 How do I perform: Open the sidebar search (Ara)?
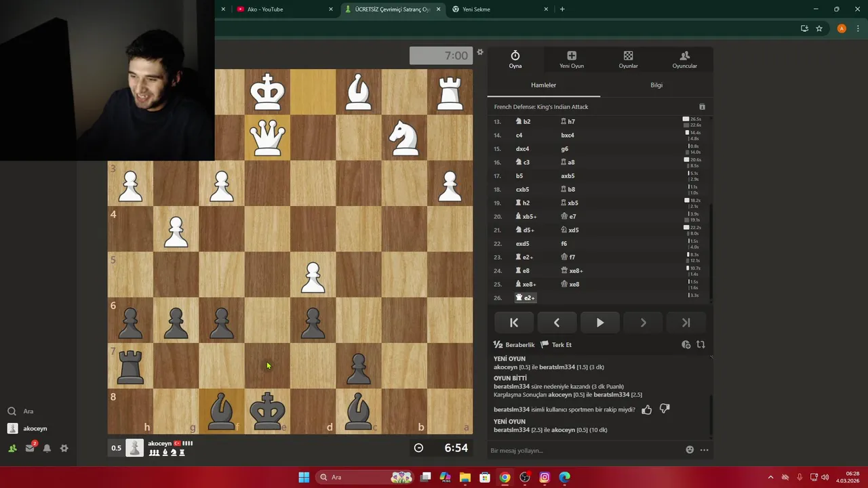[20, 411]
